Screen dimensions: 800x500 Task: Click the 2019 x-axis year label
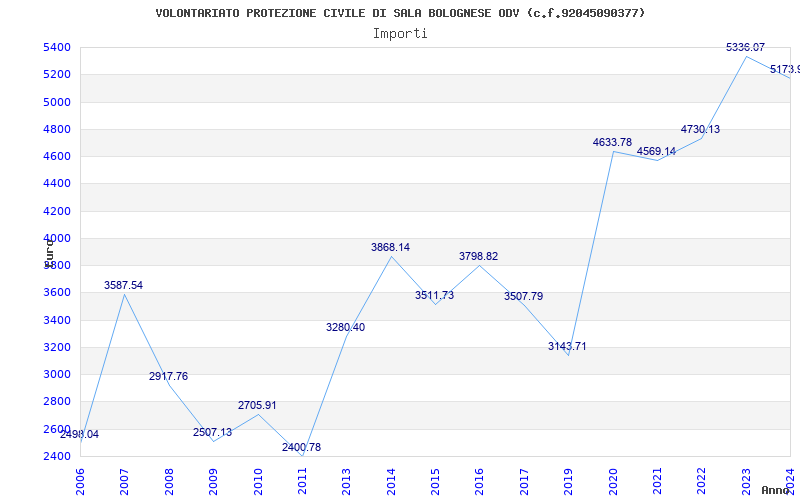(569, 482)
